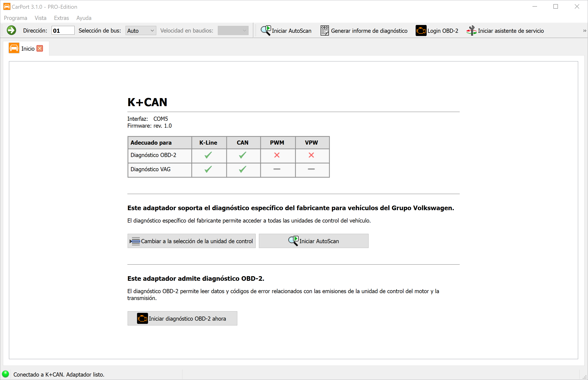The height and width of the screenshot is (380, 588).
Task: Close the Inicio tab with its red X
Action: coord(39,48)
